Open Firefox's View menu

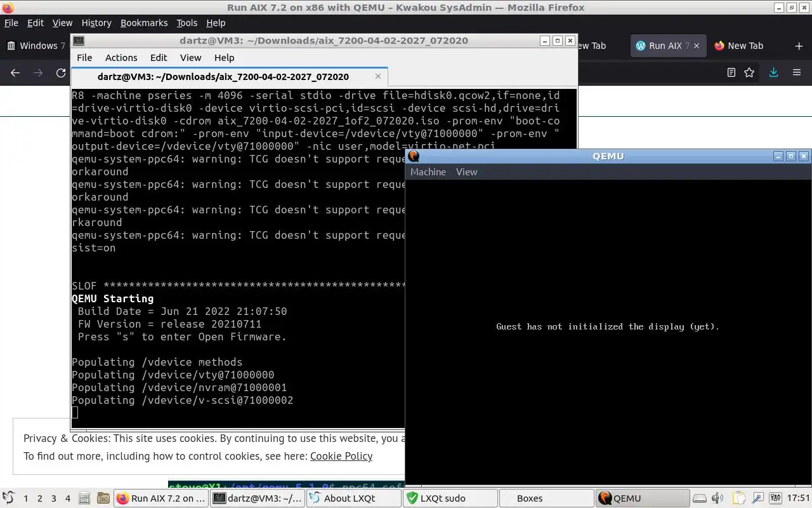pos(62,23)
